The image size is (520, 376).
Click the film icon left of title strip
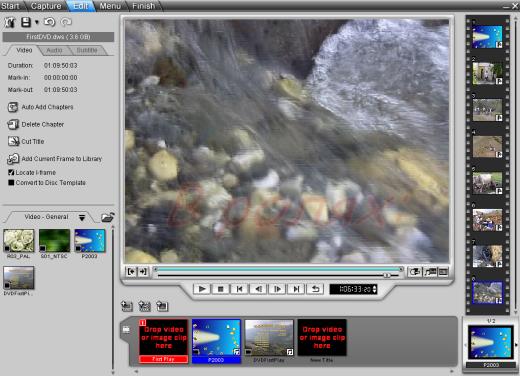coord(126,330)
